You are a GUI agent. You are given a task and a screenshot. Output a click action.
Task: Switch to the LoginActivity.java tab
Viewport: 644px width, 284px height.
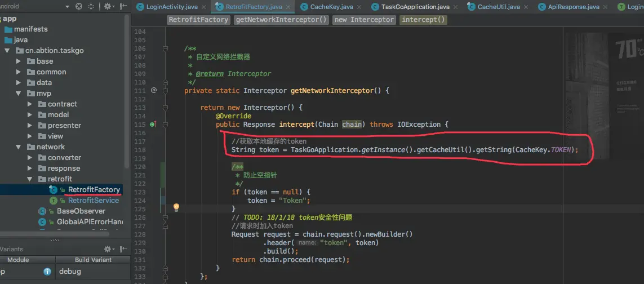(x=172, y=7)
